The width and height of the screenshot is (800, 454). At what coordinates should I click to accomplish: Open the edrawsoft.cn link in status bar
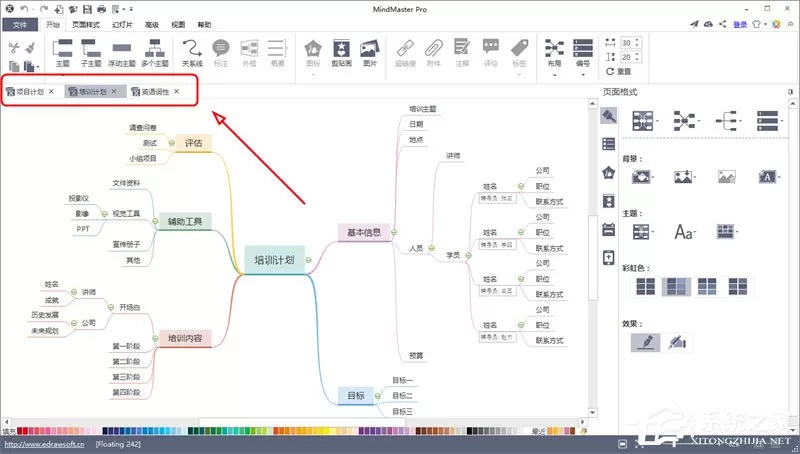[44, 444]
